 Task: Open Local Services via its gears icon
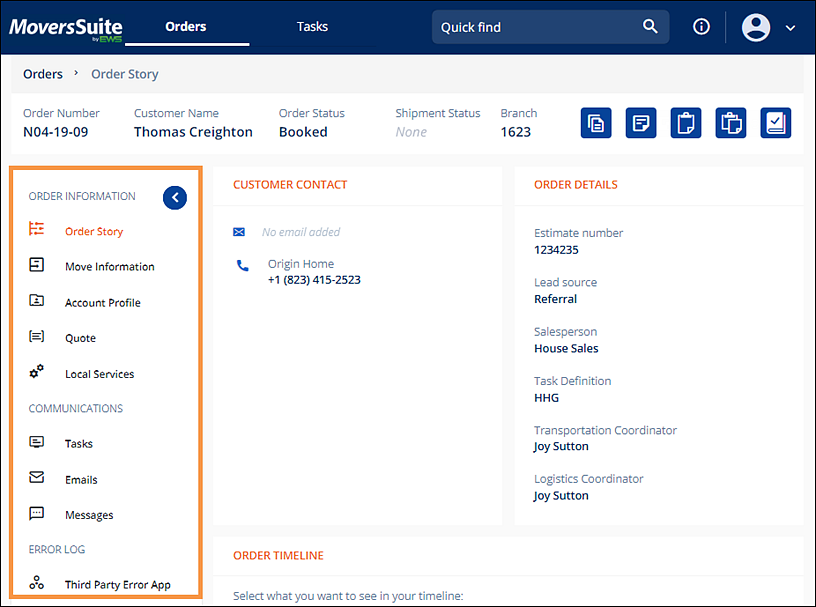pos(36,371)
